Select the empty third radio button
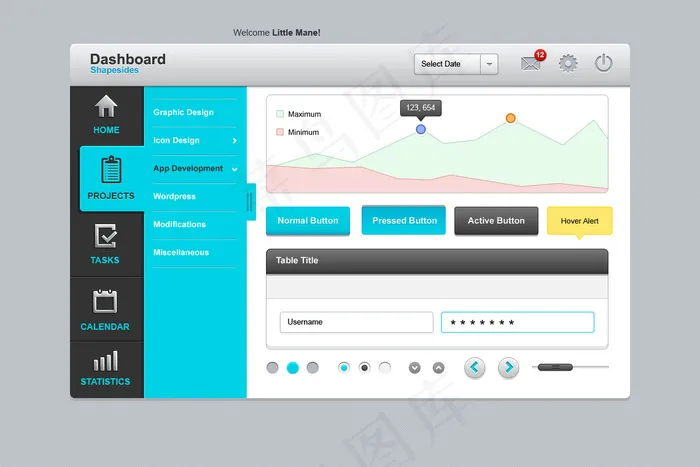 384,368
